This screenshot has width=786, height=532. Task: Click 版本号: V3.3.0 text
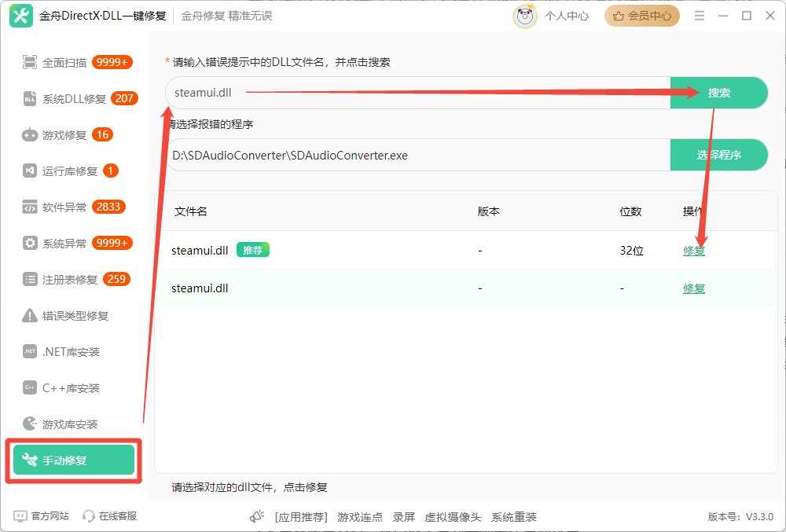(740, 516)
